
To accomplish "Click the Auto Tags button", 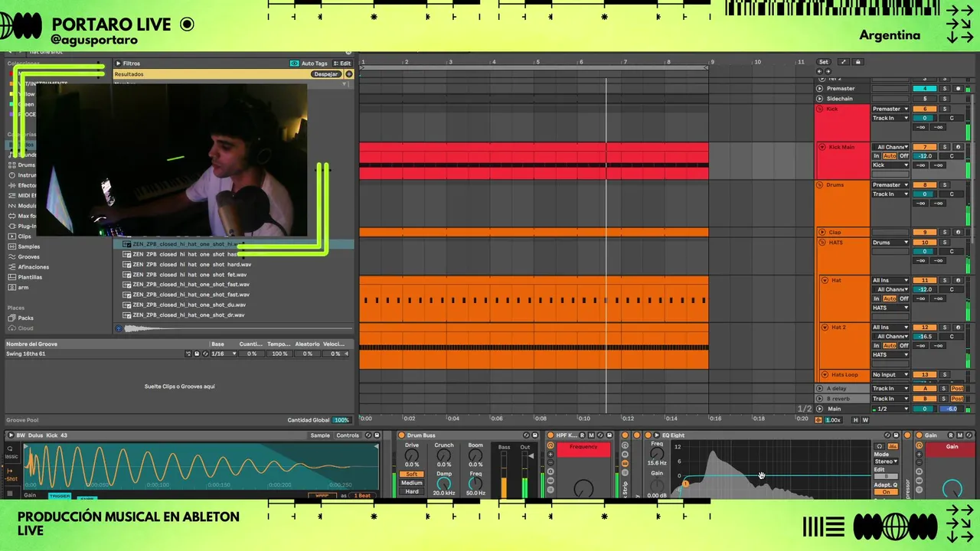I will point(309,64).
